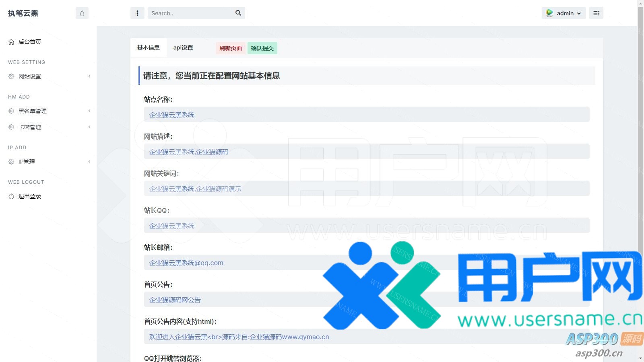
Task: Click the gear icon next to 网站设置
Action: [11, 76]
